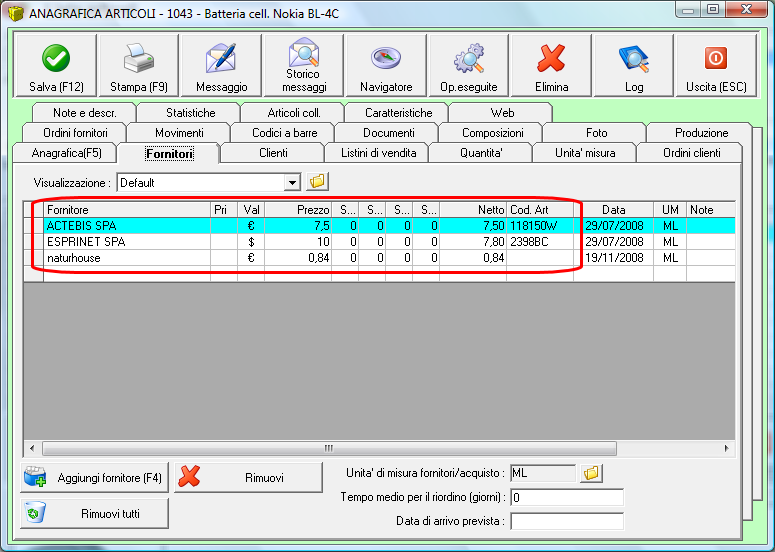Select the Caratteristiche tab

point(398,113)
